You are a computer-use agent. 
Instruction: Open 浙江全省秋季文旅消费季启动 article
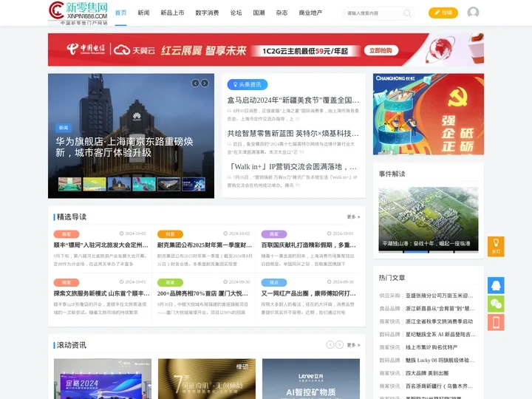click(439, 321)
